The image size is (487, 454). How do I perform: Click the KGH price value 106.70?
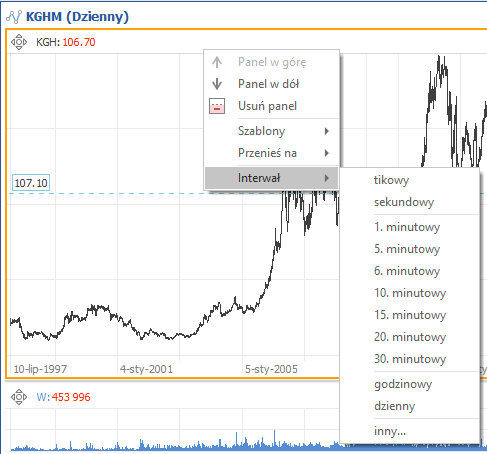(x=79, y=42)
